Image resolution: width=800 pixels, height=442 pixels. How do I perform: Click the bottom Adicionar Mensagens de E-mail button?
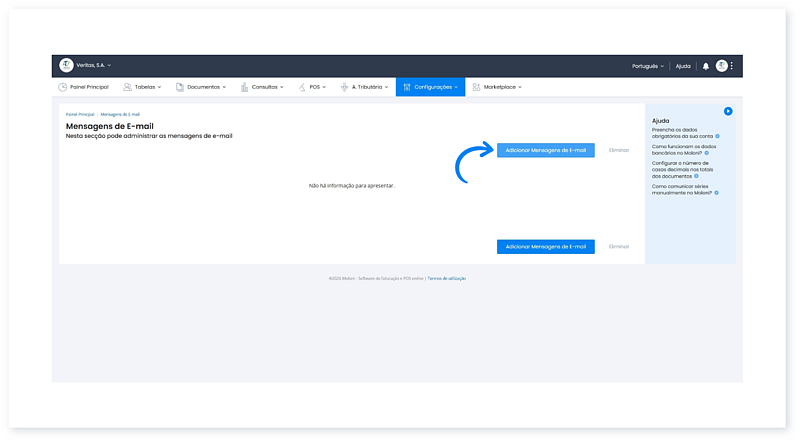(x=545, y=246)
